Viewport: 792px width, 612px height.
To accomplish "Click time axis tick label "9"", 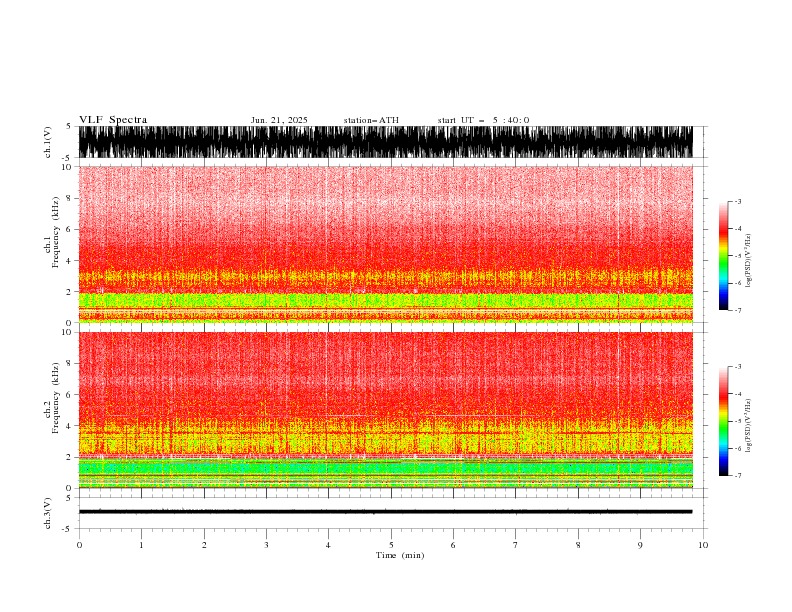I will (640, 545).
